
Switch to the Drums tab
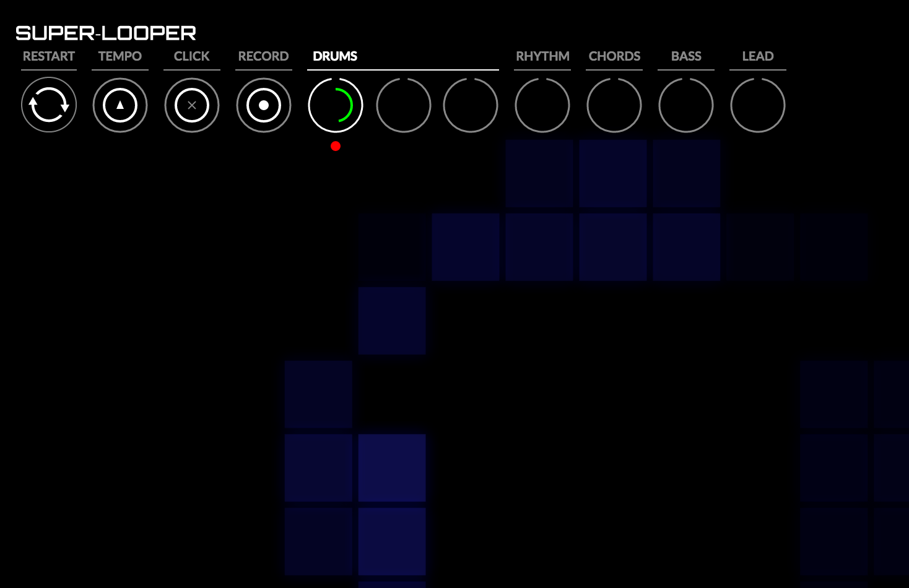pos(335,56)
